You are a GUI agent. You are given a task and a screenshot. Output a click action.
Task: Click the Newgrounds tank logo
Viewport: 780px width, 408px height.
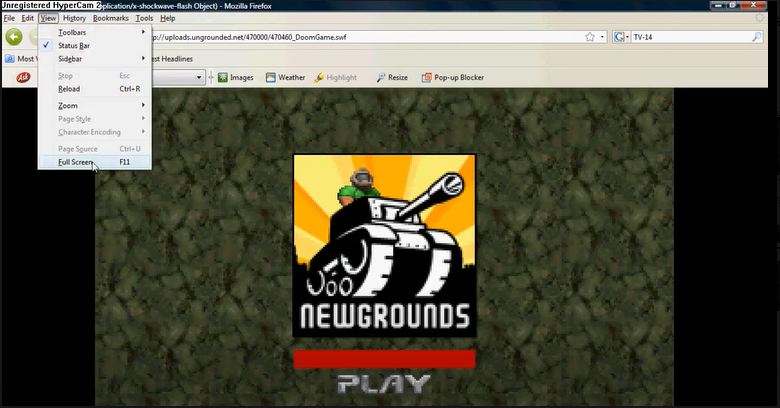coord(385,246)
